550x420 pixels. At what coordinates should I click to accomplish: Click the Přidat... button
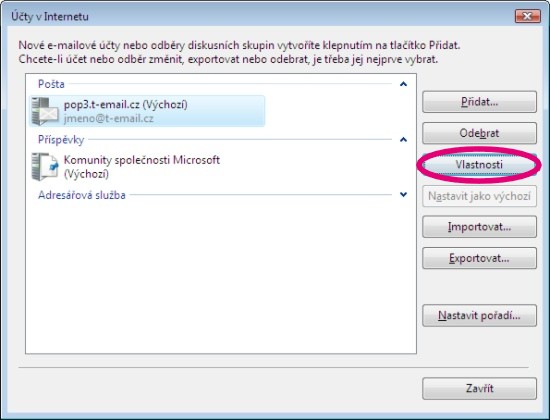tap(479, 102)
